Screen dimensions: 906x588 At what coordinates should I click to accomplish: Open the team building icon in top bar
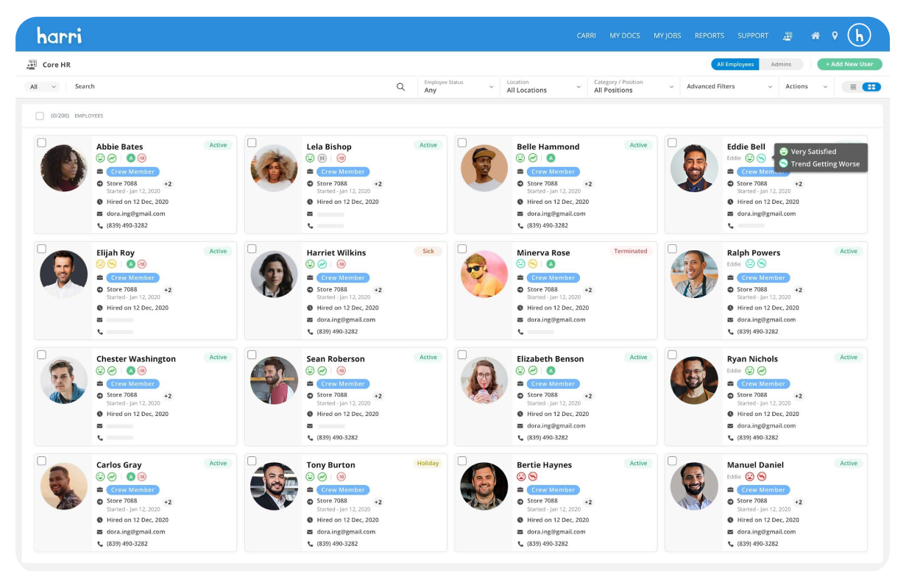click(788, 35)
